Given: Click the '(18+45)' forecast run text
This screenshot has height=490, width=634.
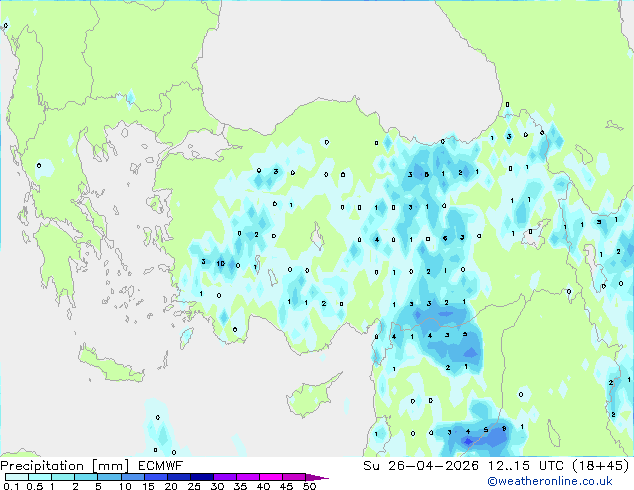Looking at the screenshot, I should pyautogui.click(x=601, y=466).
